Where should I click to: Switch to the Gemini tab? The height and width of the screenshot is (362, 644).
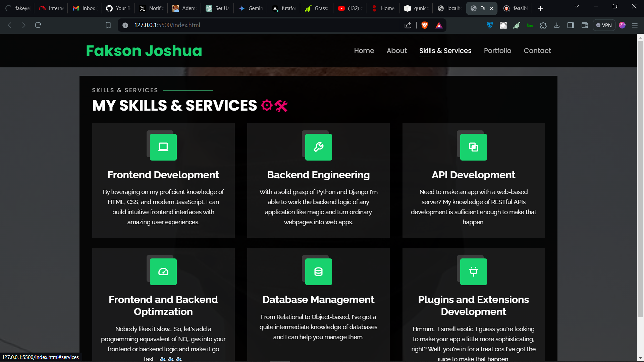(x=251, y=8)
